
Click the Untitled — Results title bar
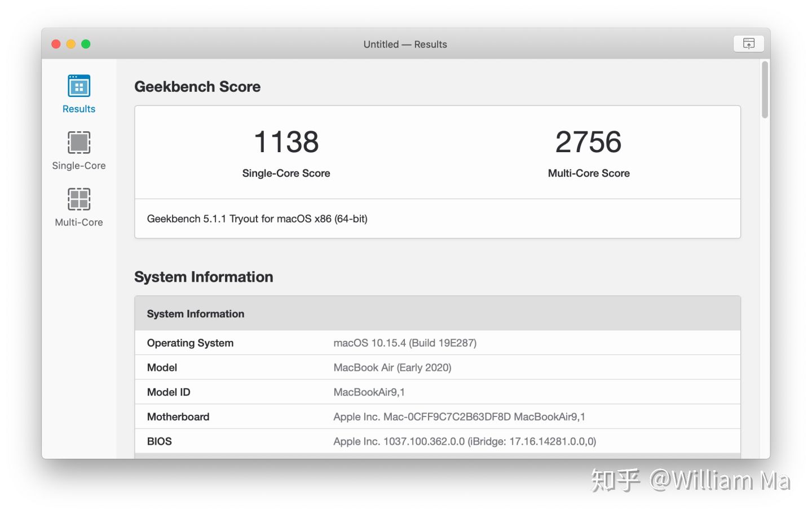point(405,44)
